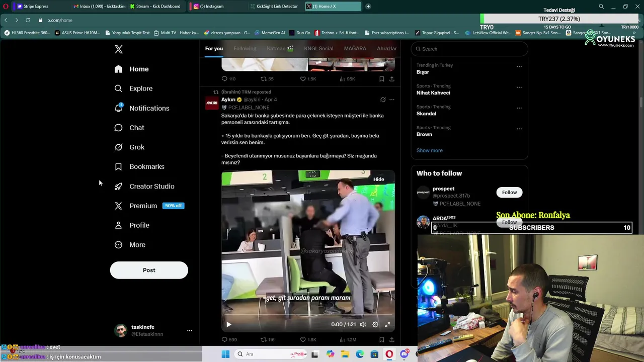Open the Duo Go bookmark

[299, 33]
